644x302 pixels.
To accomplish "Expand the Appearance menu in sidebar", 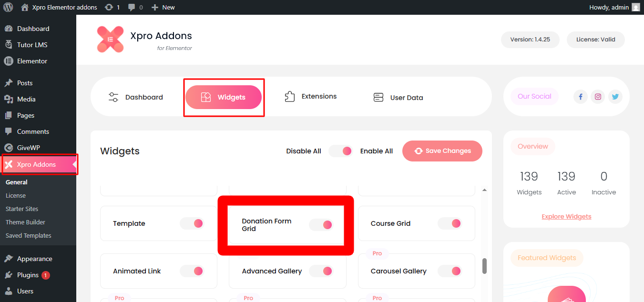I will (34, 259).
